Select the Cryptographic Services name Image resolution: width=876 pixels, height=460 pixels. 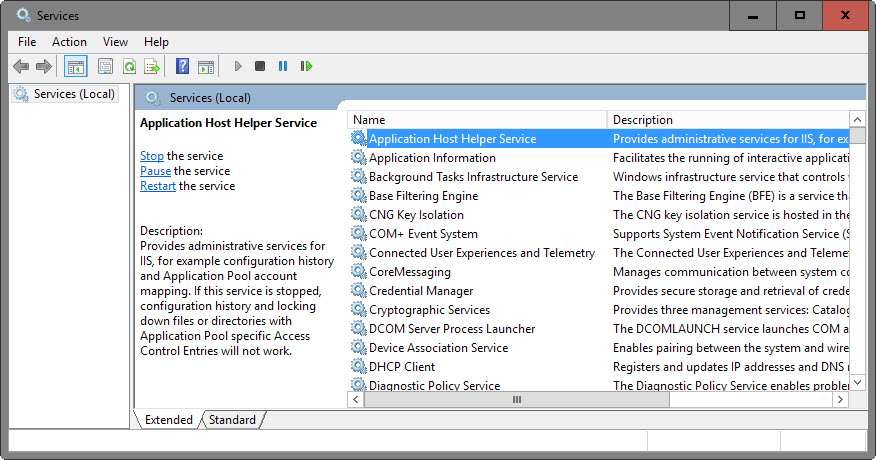coord(429,310)
